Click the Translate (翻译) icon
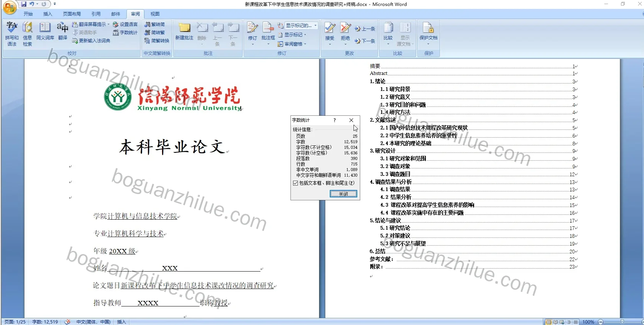Screen dimensions: 644x325 point(63,31)
